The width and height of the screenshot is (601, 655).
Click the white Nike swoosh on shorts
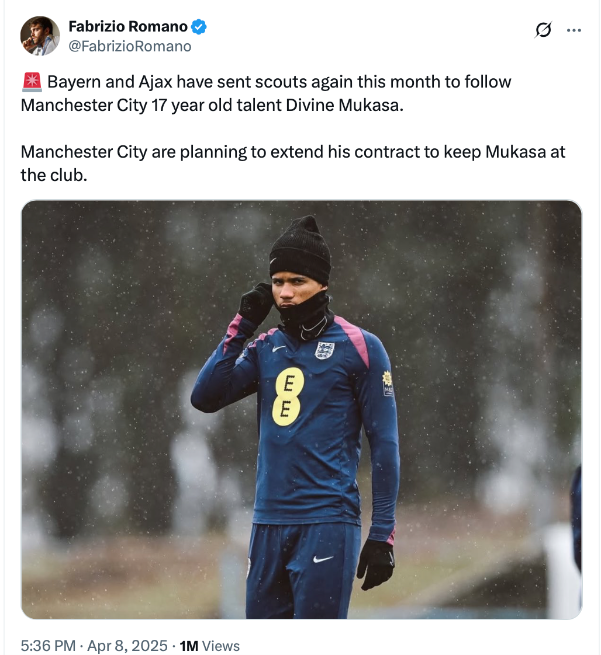tap(322, 559)
